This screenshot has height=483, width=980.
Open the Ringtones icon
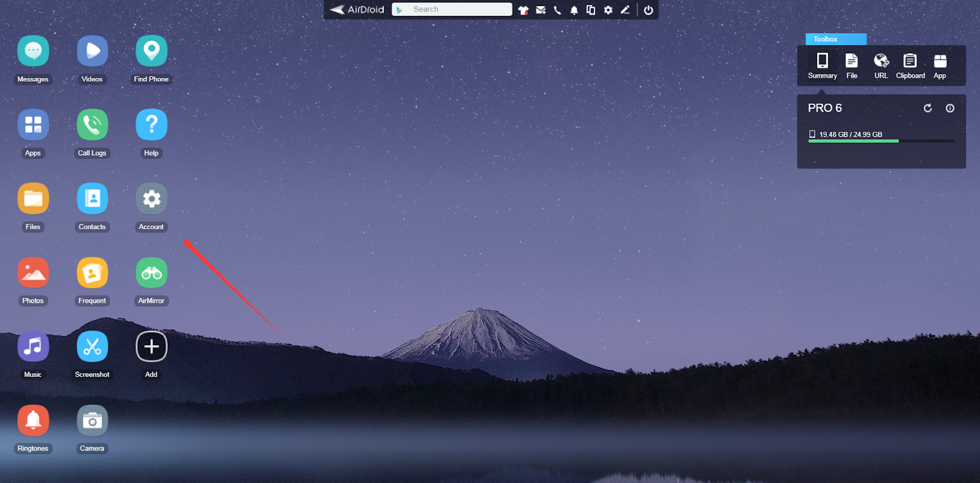pyautogui.click(x=33, y=420)
